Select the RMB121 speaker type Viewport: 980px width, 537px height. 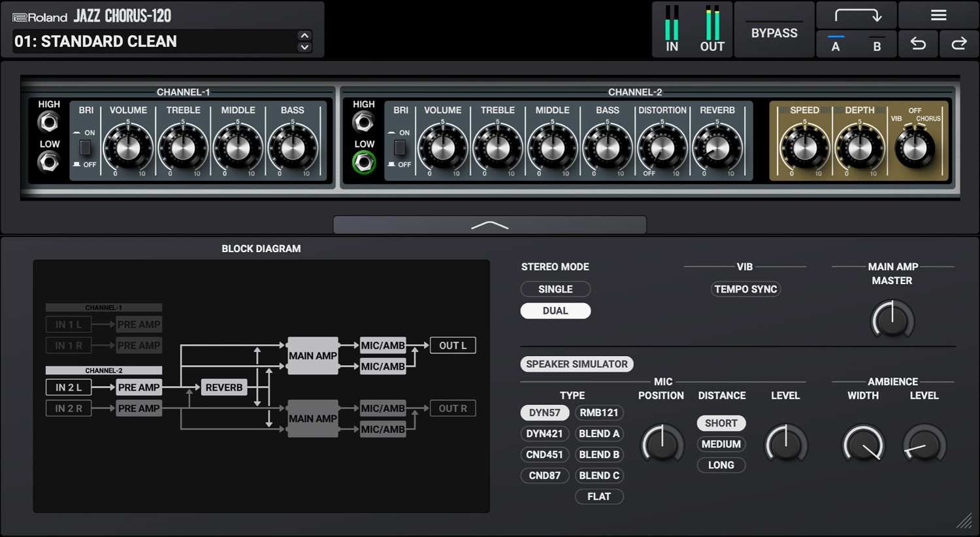coord(598,412)
